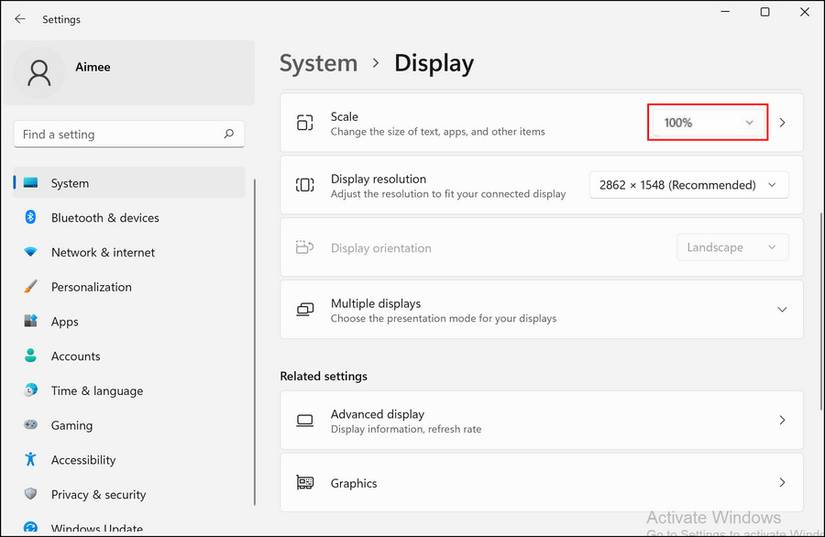
Task: Open the Scale 100% dropdown
Action: tap(708, 123)
